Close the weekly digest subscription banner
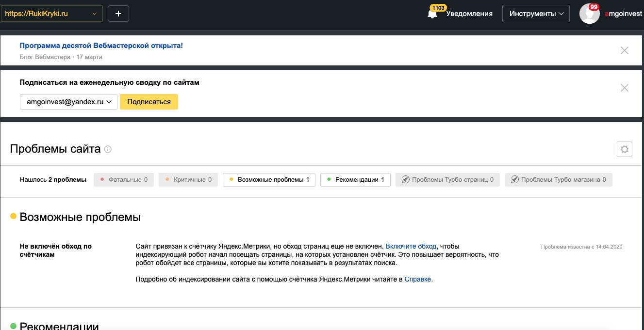This screenshot has height=330, width=644. pos(625,88)
